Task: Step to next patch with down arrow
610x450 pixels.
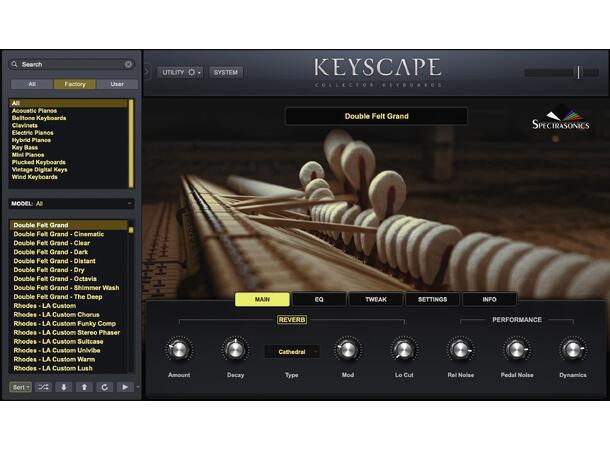Action: [63, 387]
